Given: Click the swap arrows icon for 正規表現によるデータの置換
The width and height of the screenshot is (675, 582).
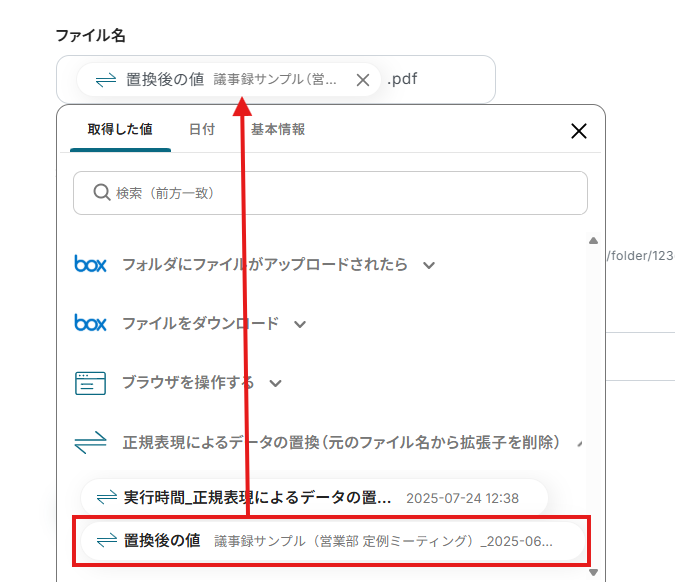Looking at the screenshot, I should [90, 442].
